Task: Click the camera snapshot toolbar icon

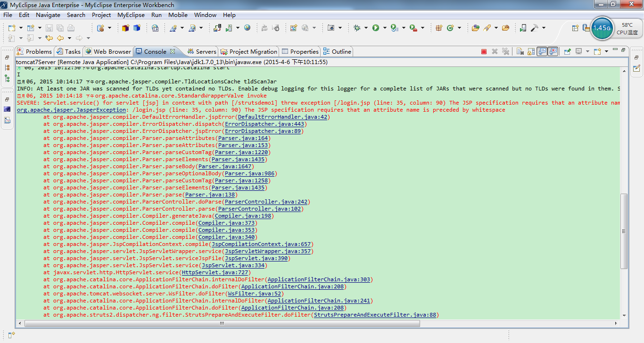Action: point(331,28)
